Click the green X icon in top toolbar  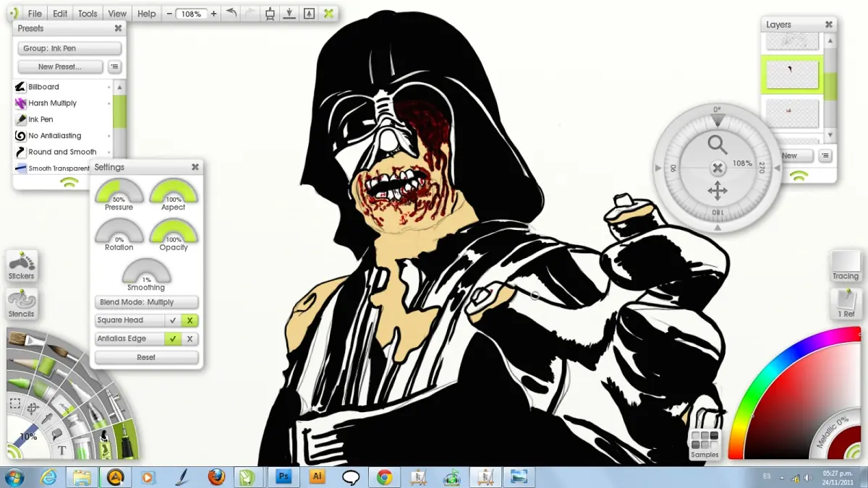tap(328, 13)
